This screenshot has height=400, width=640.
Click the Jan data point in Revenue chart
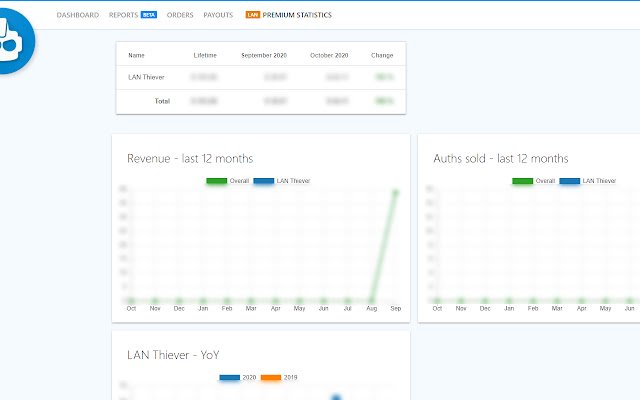pos(203,301)
